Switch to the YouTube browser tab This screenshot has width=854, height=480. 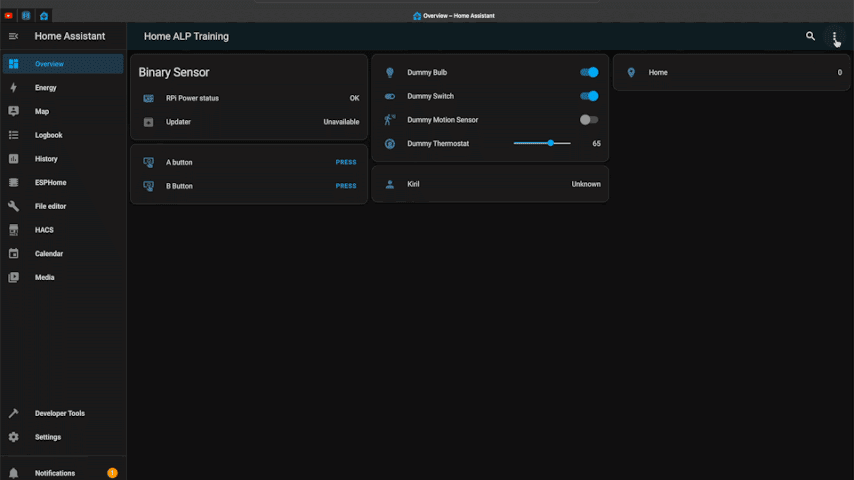tap(8, 16)
